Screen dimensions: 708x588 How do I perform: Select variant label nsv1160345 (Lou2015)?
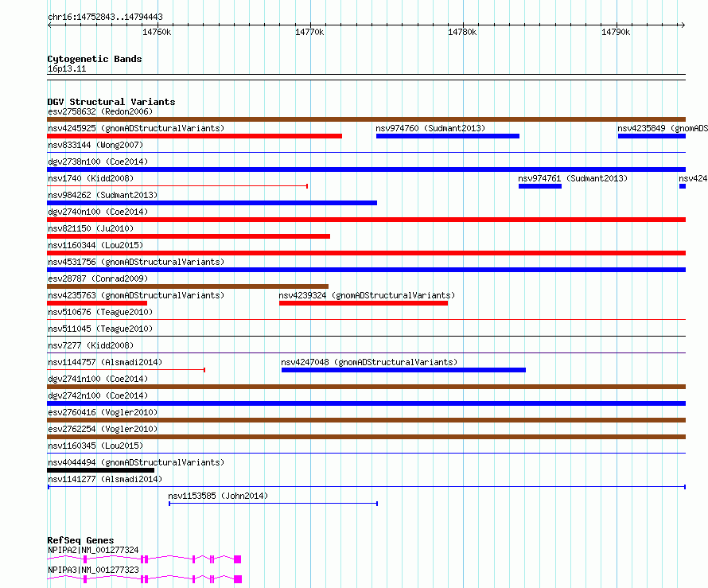point(95,446)
